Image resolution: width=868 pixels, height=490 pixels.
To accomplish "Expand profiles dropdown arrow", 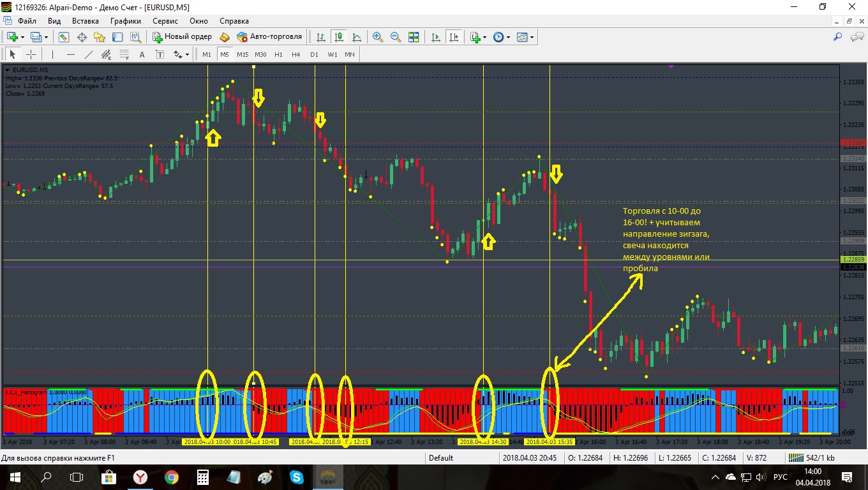I will click(x=46, y=37).
